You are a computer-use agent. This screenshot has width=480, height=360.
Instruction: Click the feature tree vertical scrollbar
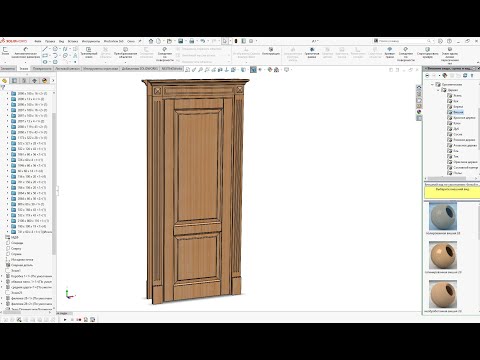pos(54,183)
